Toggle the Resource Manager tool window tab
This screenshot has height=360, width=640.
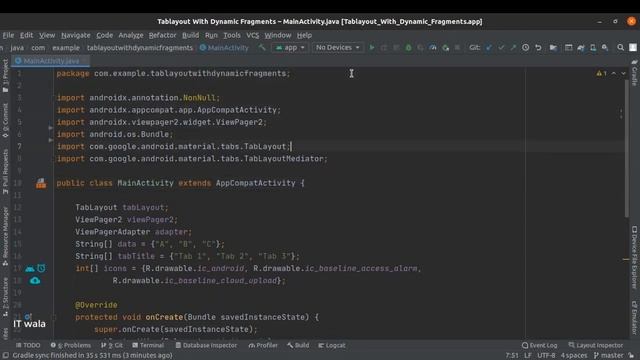(x=5, y=237)
